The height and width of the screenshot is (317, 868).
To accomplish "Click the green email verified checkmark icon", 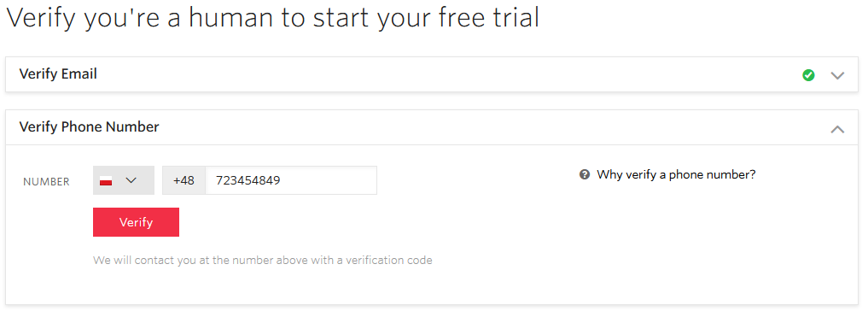I will pos(808,75).
